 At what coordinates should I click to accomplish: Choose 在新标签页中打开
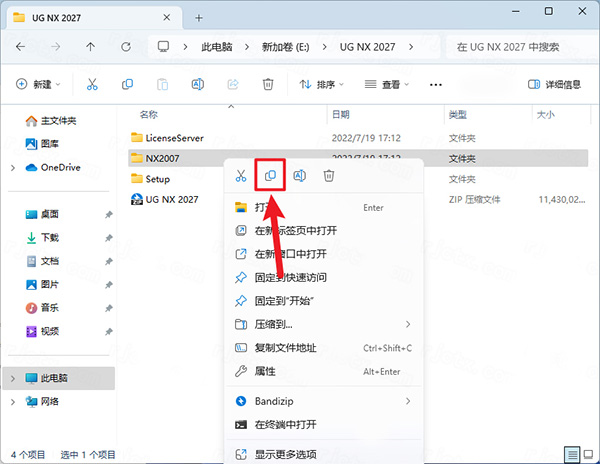click(324, 231)
